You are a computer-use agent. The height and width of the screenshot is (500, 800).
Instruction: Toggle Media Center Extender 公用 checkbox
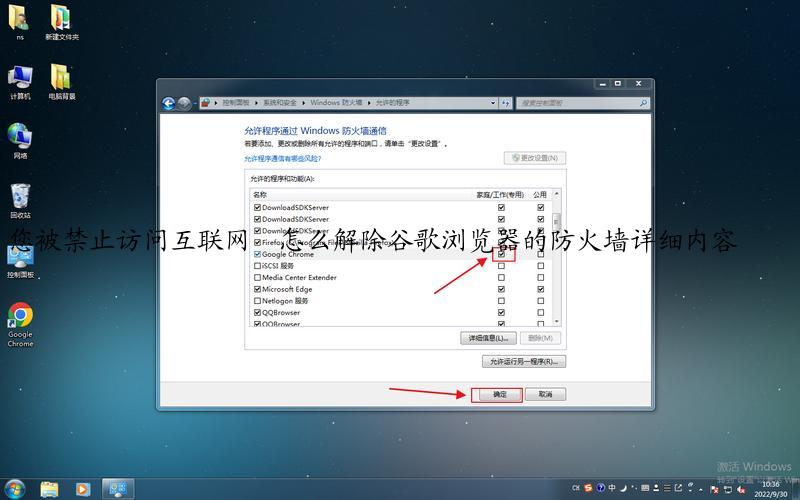coord(540,278)
